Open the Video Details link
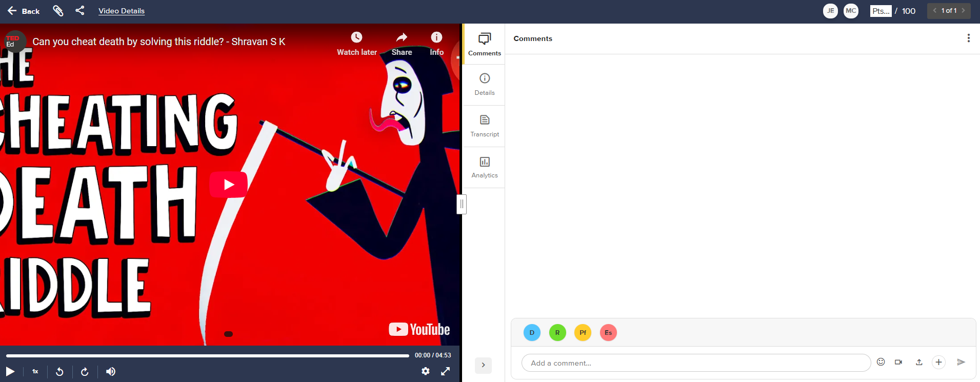 [x=122, y=11]
